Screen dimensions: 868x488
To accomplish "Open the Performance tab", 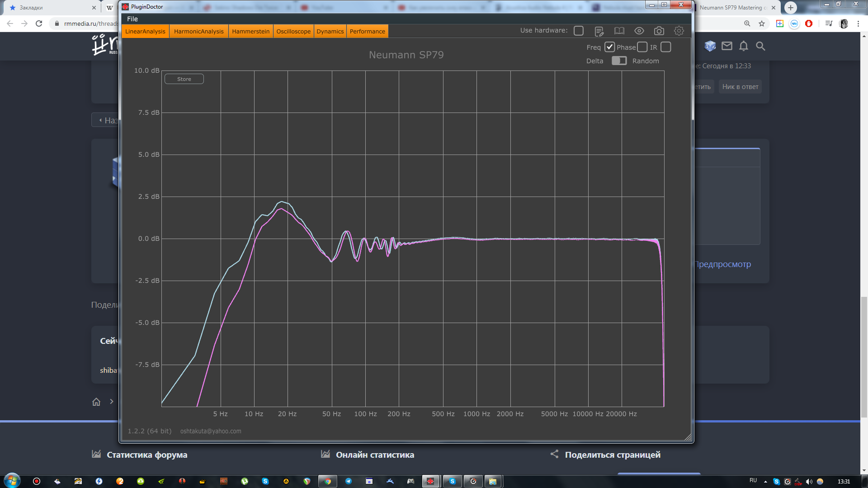I will point(368,32).
